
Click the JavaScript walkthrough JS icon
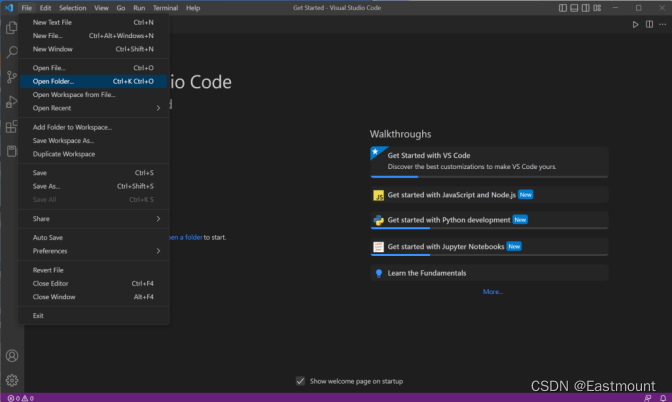click(x=378, y=195)
